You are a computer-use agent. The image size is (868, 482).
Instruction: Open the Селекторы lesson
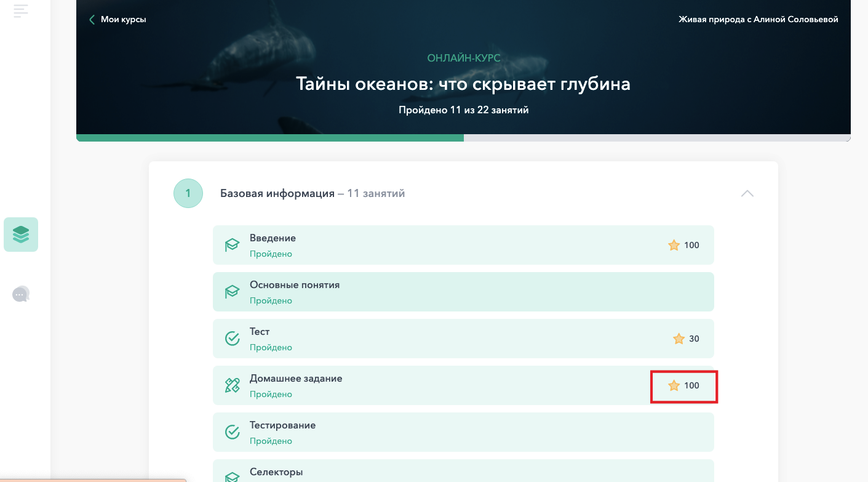click(463, 471)
